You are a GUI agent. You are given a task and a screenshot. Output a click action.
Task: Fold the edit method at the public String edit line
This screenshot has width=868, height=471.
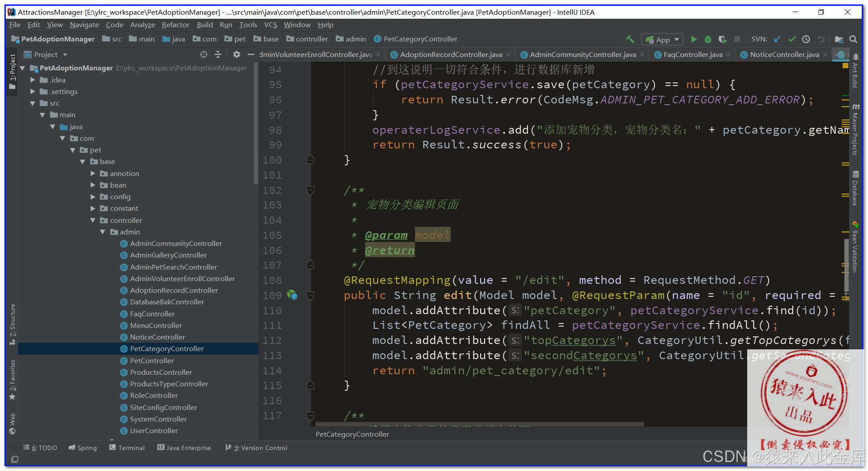[x=311, y=295]
